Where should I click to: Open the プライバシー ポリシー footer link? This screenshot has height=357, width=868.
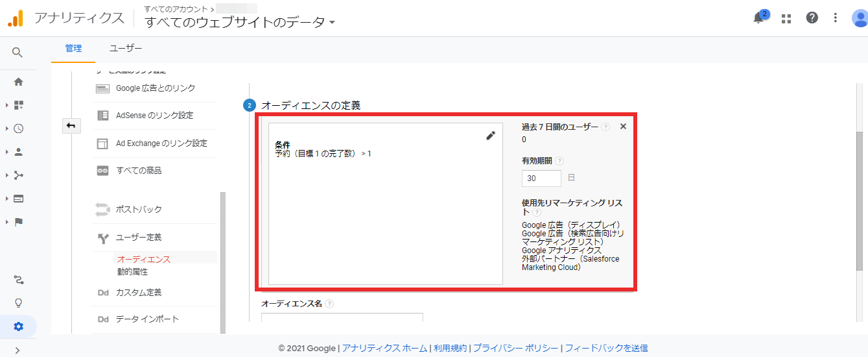[515, 348]
